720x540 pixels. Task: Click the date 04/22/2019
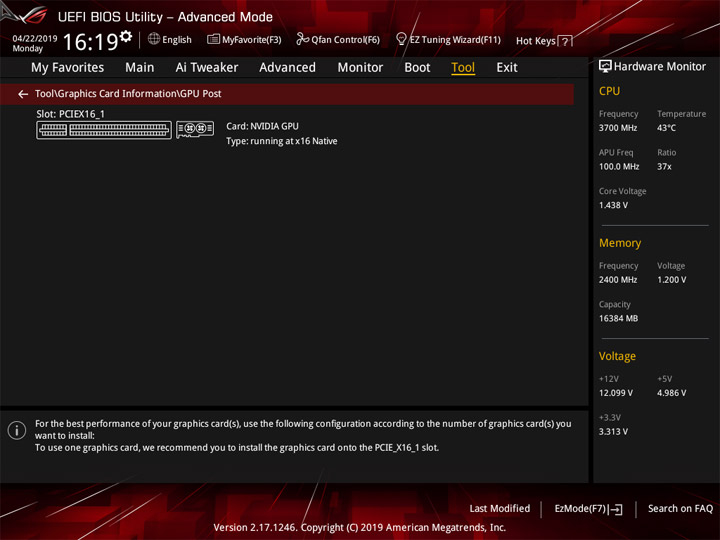tap(35, 39)
